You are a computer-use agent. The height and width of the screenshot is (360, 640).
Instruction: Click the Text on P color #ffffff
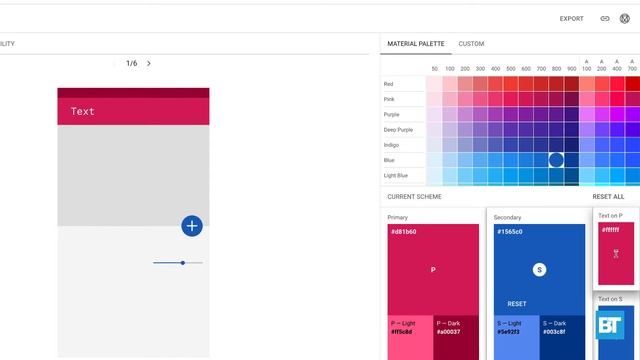(616, 253)
